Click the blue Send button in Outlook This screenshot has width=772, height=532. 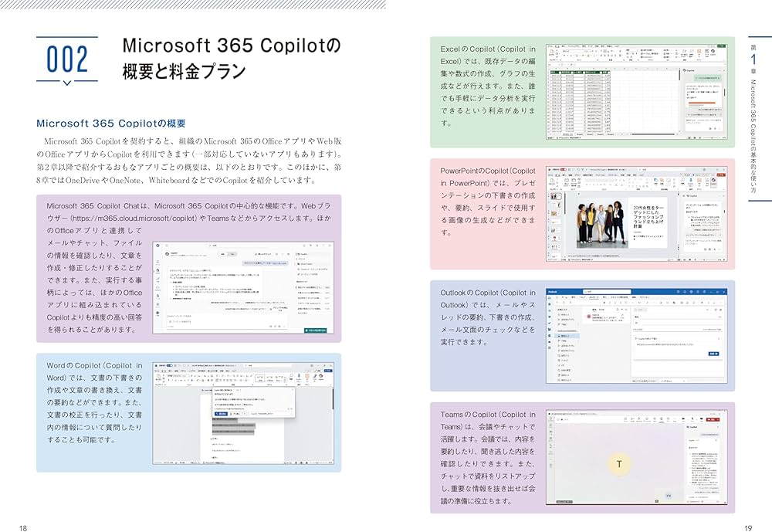click(x=713, y=354)
